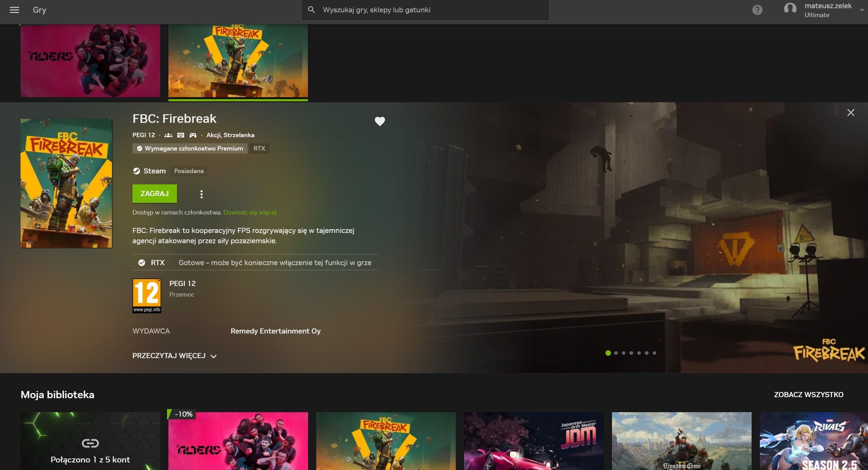Click the linked accounts chain icon
This screenshot has height=470, width=868.
(90, 443)
